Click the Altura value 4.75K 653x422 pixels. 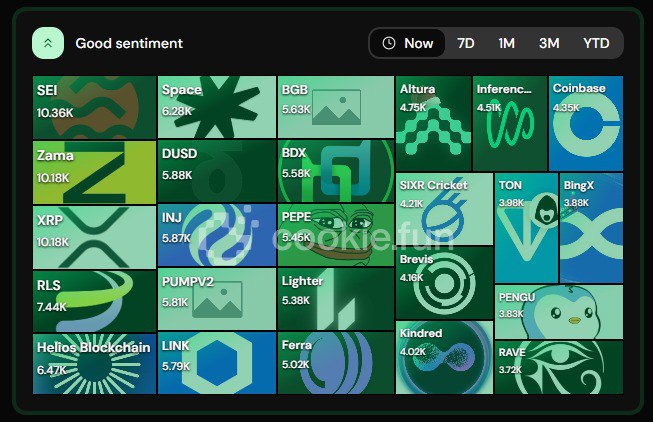(413, 107)
